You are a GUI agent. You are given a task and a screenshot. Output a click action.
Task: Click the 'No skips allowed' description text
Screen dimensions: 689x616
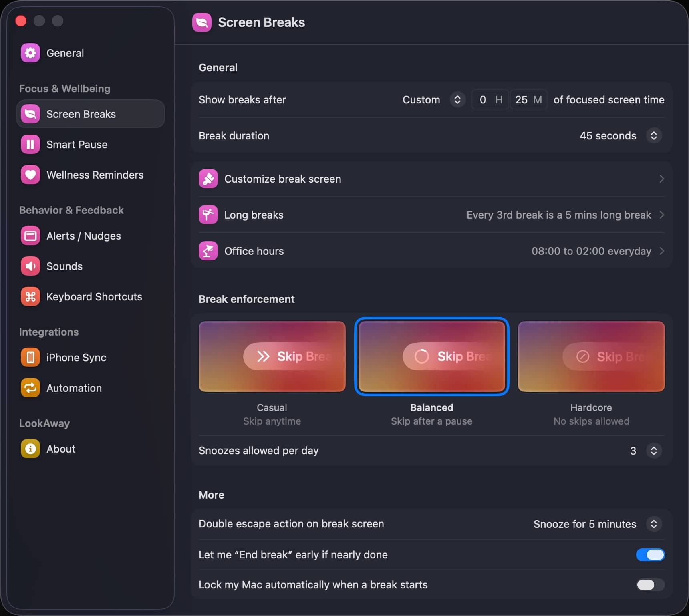(x=591, y=421)
